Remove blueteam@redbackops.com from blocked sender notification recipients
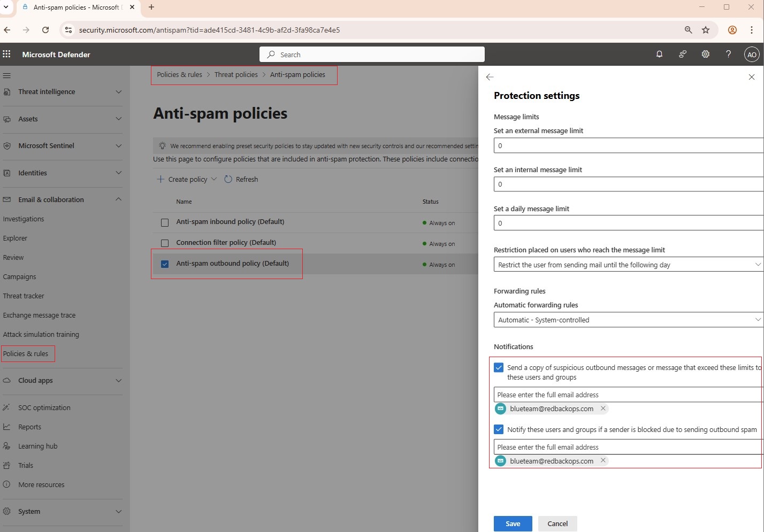The width and height of the screenshot is (764, 532). (x=603, y=460)
